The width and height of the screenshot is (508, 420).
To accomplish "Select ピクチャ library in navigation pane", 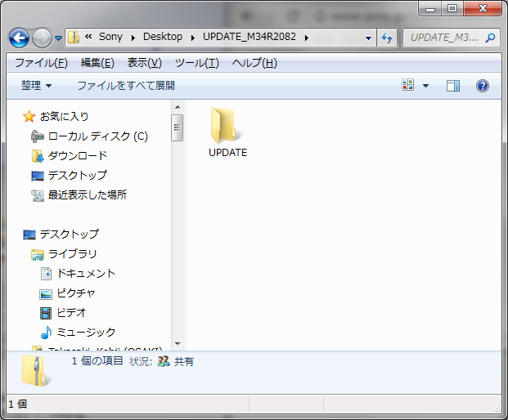I will [75, 293].
